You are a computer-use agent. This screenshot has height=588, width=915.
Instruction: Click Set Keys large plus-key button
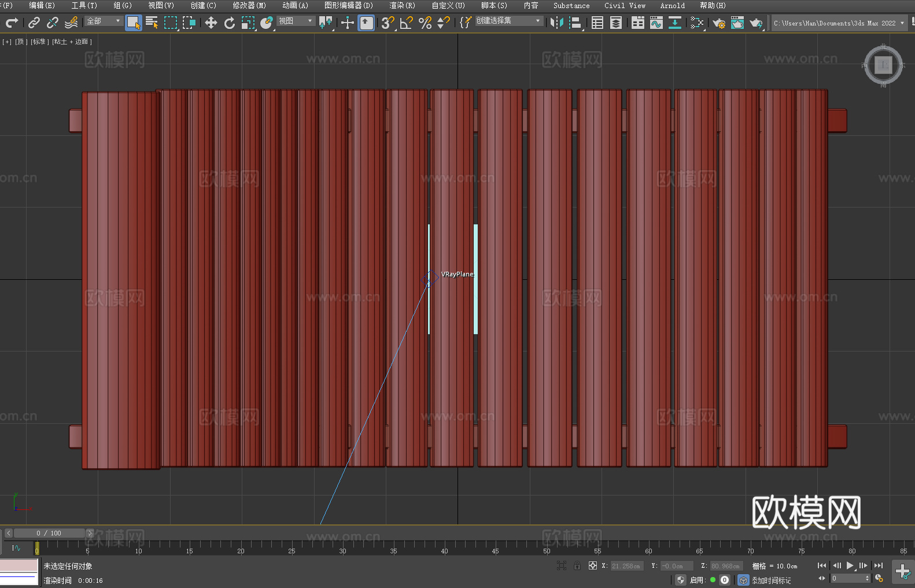click(903, 572)
